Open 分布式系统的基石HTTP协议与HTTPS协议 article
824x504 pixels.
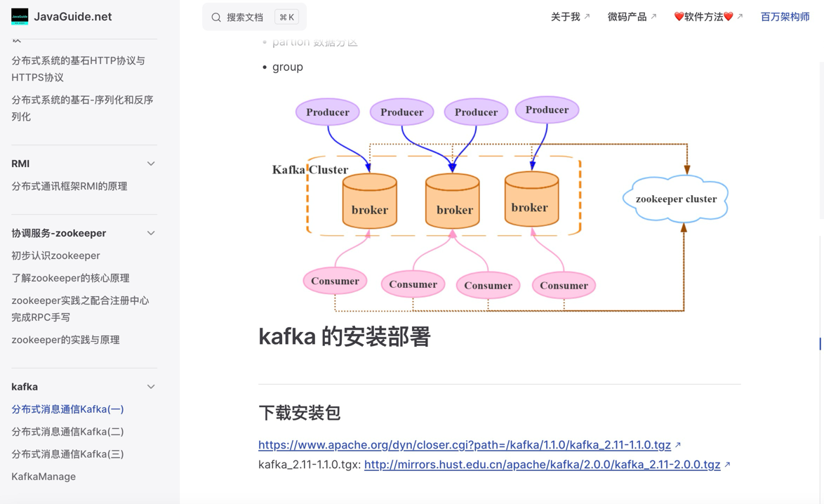[79, 69]
